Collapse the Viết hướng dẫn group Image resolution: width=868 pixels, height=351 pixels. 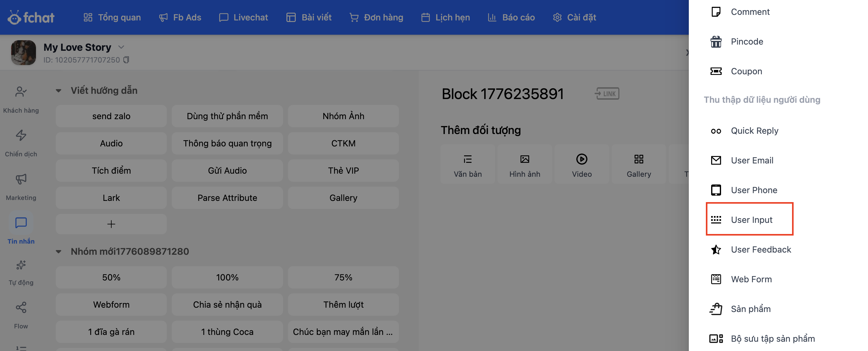tap(59, 90)
